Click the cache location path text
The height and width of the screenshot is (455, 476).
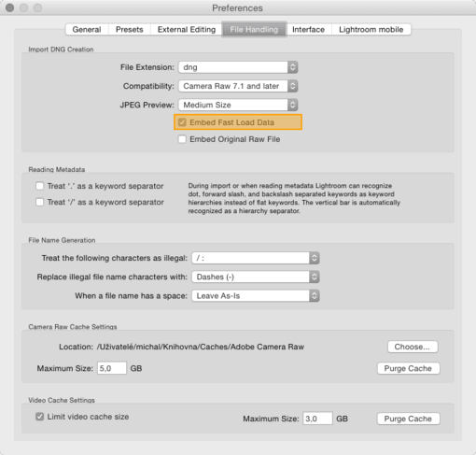tap(201, 347)
